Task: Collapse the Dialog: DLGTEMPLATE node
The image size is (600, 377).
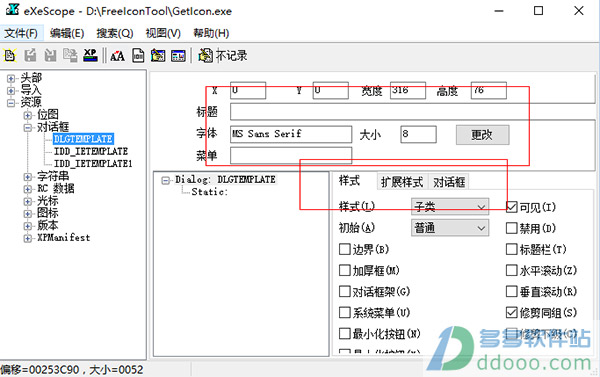Action: coord(165,180)
